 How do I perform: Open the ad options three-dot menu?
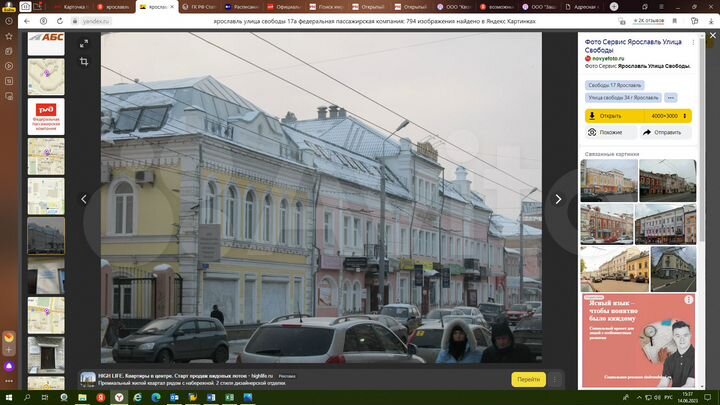554,379
